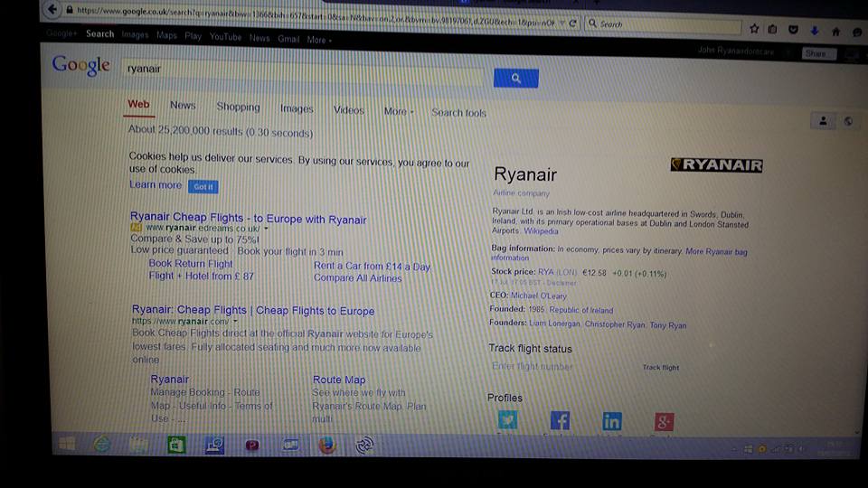The image size is (868, 488).
Task: Select the Web search tab
Action: (x=138, y=104)
